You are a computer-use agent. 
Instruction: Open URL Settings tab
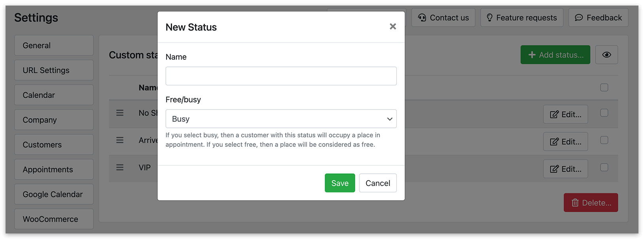(x=54, y=70)
